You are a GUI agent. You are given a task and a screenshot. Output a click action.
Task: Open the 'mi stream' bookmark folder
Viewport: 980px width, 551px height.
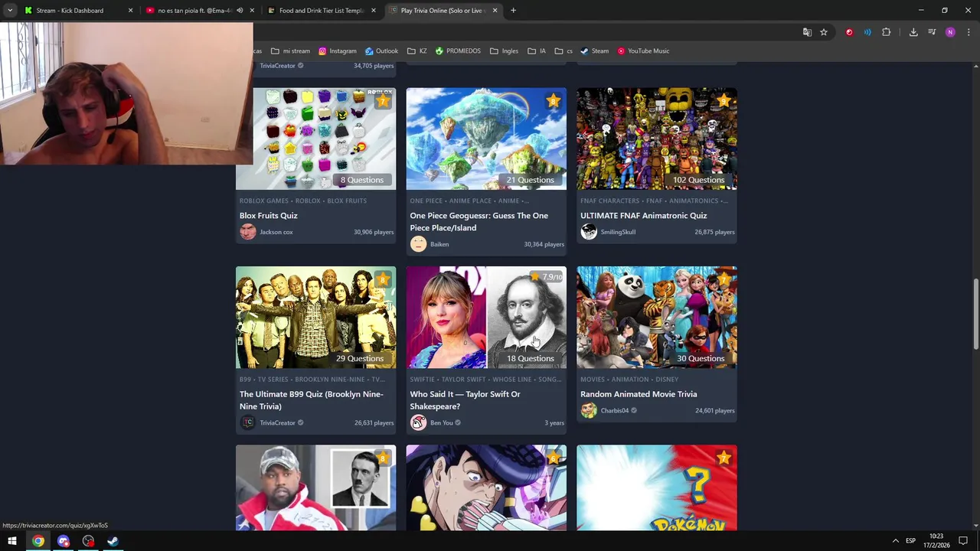(x=290, y=51)
